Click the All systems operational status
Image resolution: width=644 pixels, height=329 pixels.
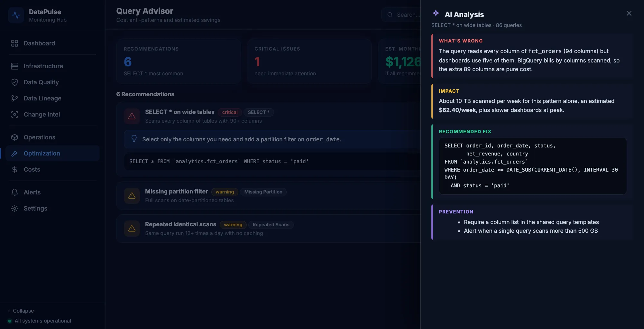39,321
